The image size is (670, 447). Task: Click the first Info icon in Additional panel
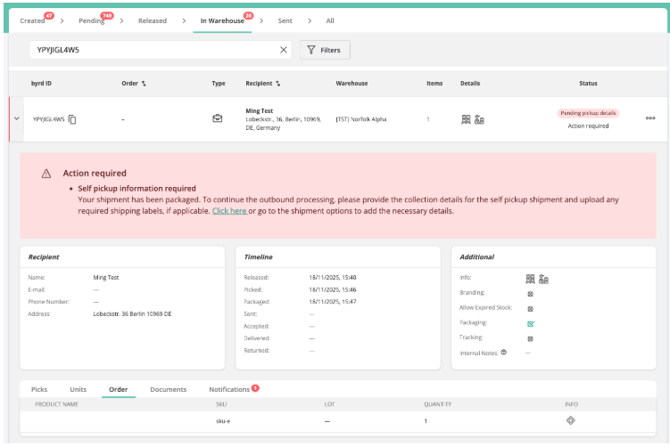[530, 279]
